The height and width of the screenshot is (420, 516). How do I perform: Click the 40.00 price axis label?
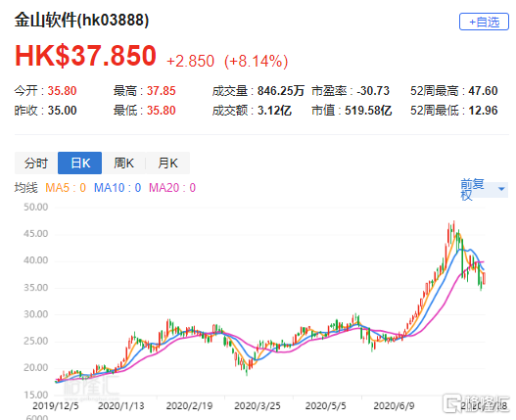coord(36,260)
